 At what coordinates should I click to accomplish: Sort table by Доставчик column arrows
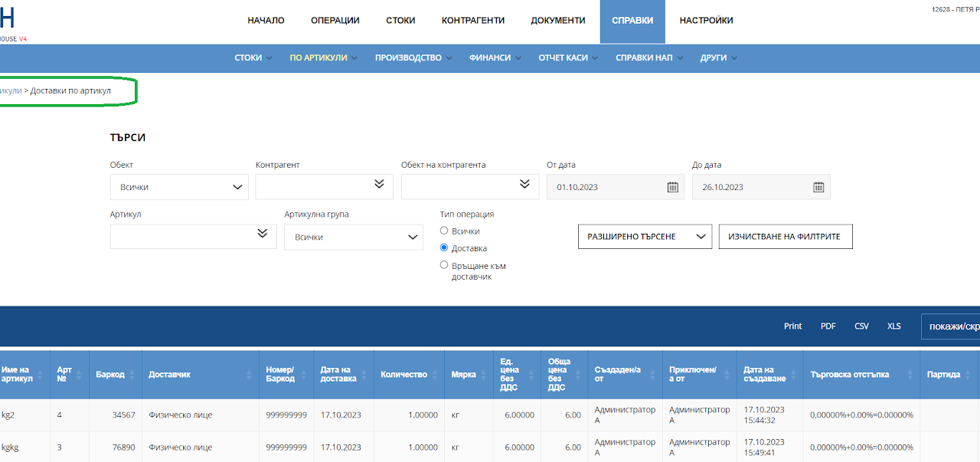pos(248,375)
